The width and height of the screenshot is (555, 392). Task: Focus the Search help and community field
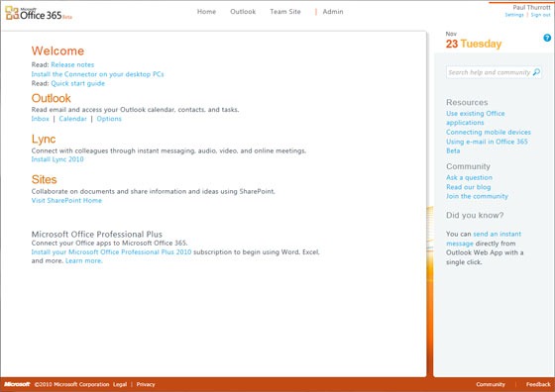click(494, 72)
